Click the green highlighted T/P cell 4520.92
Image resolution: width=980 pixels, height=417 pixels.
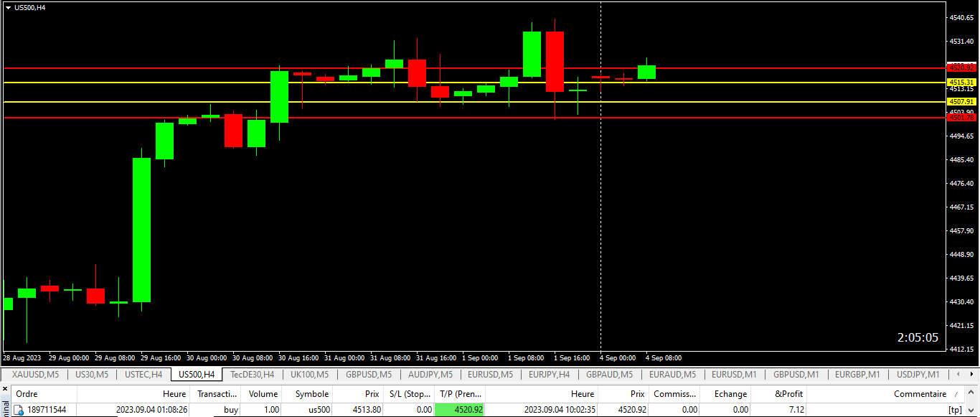click(x=459, y=410)
